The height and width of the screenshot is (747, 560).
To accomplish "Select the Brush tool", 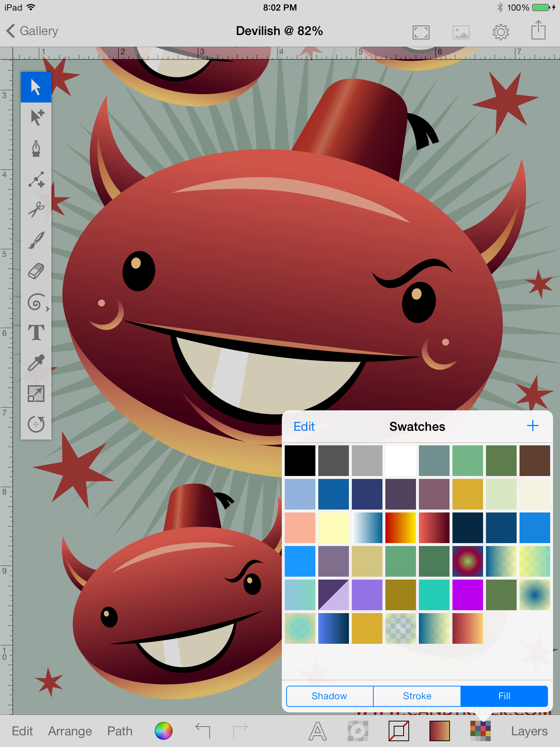I will (36, 240).
